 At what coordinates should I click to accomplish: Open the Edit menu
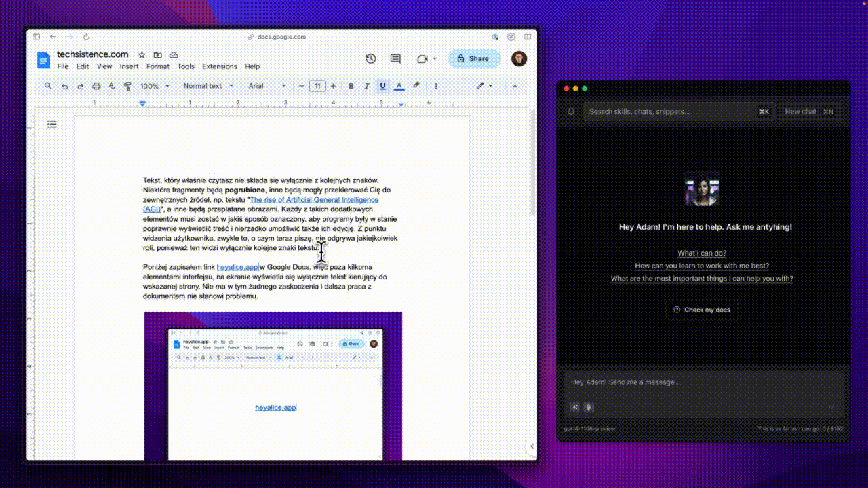click(83, 66)
